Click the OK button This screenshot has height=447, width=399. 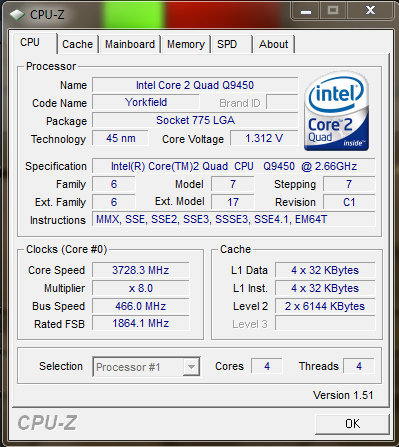[x=352, y=424]
